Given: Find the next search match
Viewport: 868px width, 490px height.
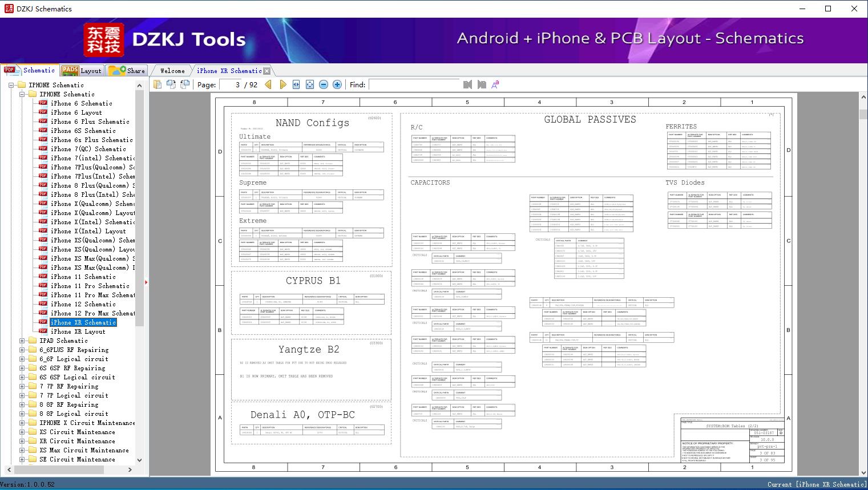Looking at the screenshot, I should tap(482, 84).
